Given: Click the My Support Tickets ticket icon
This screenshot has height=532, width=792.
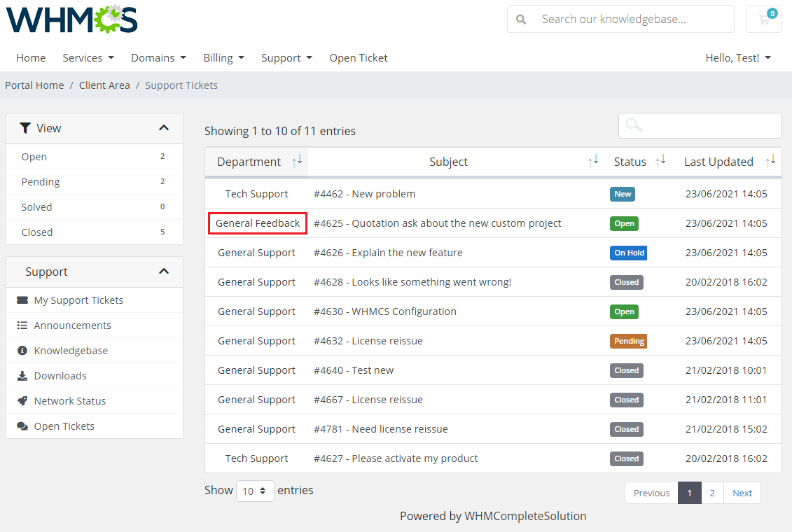Looking at the screenshot, I should click(x=22, y=300).
